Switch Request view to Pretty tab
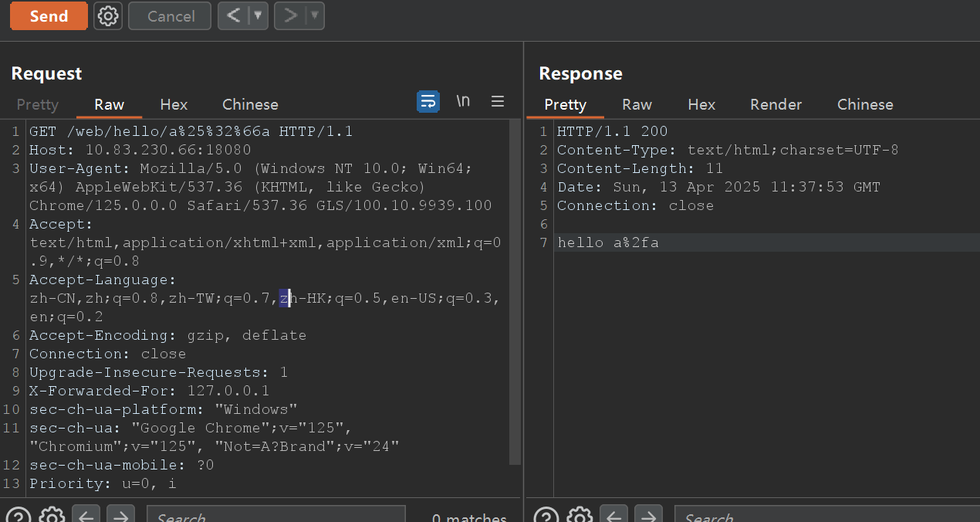 pyautogui.click(x=37, y=104)
